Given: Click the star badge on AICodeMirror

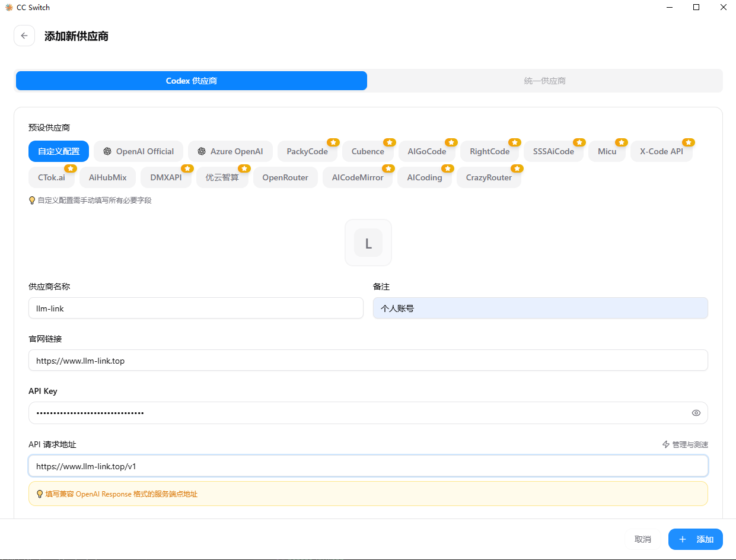Looking at the screenshot, I should coord(388,168).
